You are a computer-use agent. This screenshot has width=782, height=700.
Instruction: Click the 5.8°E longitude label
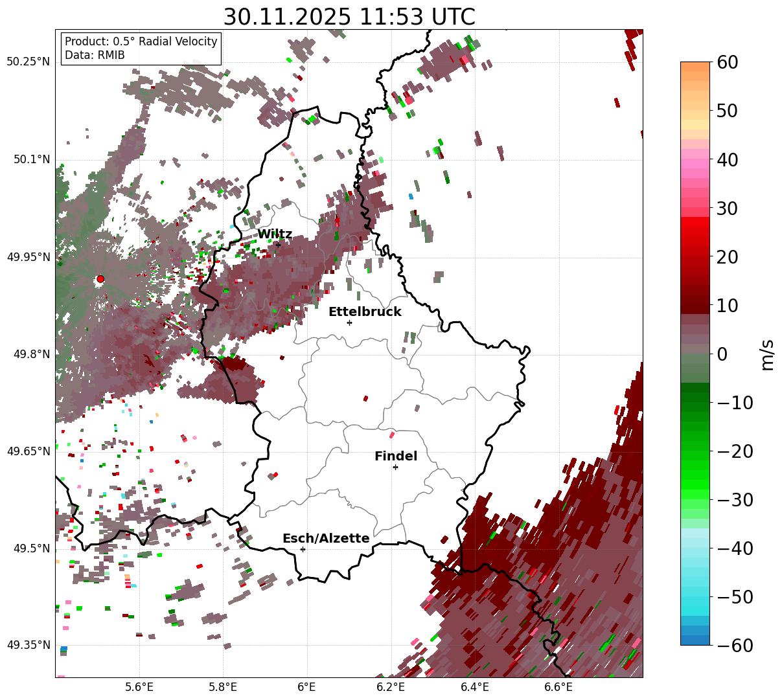[223, 687]
